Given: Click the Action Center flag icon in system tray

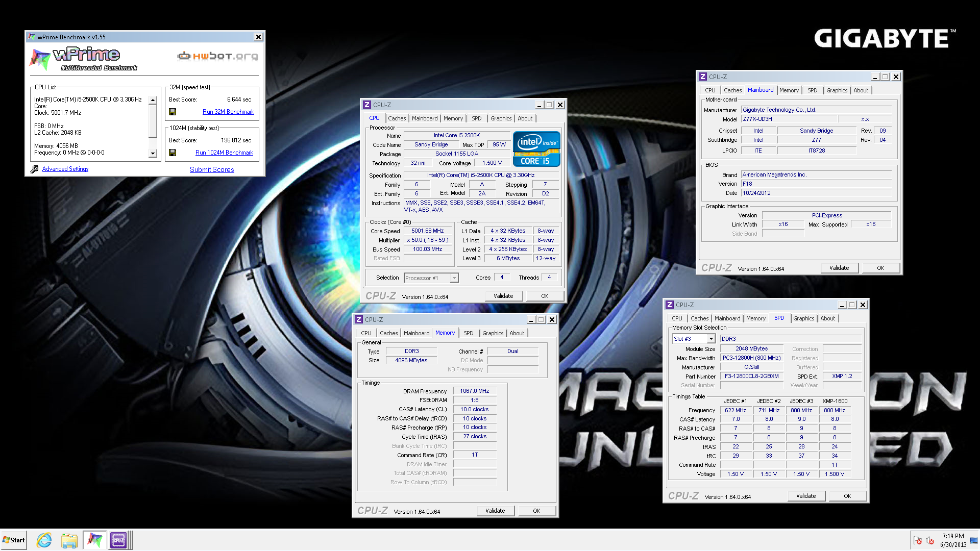Looking at the screenshot, I should click(917, 540).
